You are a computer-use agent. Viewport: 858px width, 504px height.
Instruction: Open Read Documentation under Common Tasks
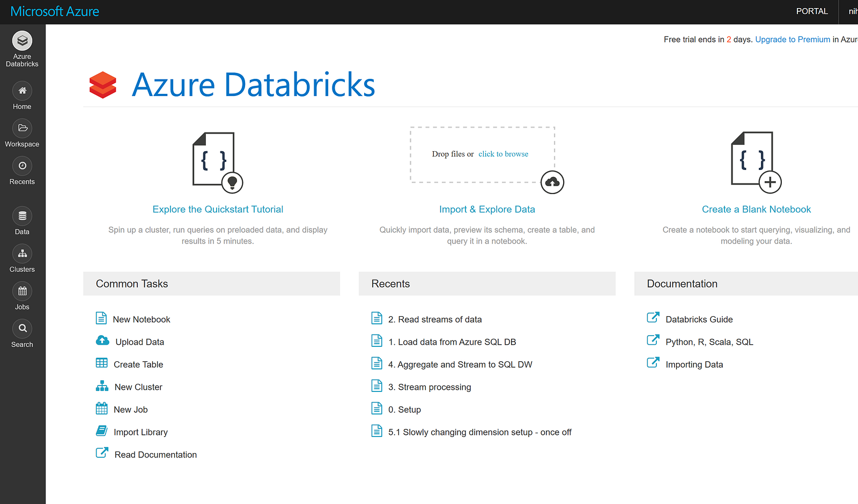(x=156, y=455)
